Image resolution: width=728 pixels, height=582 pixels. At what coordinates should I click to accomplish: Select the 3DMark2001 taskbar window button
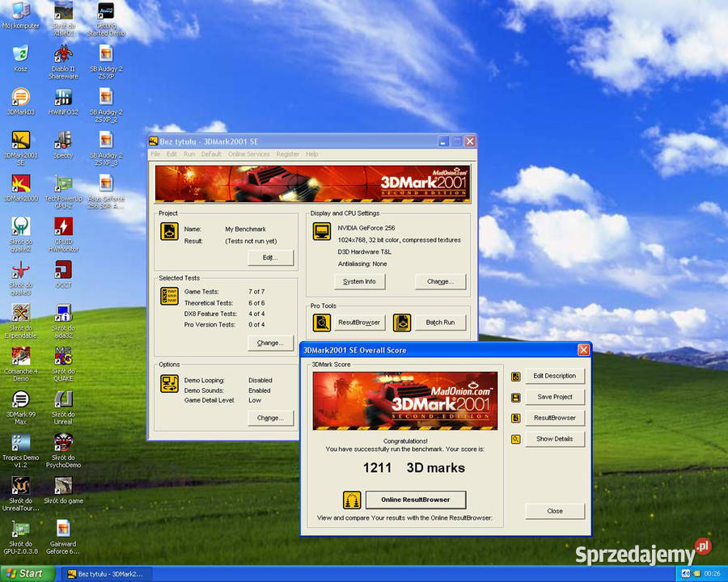click(x=106, y=574)
